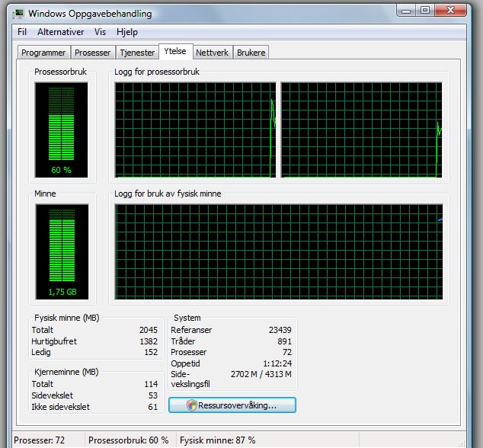483x448 pixels.
Task: Click the Task Manager title bar icon
Action: point(18,14)
